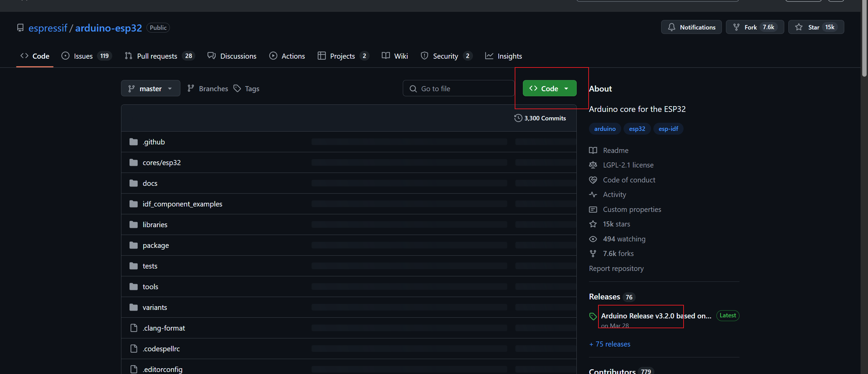
Task: Open the libraries folder name
Action: point(155,224)
